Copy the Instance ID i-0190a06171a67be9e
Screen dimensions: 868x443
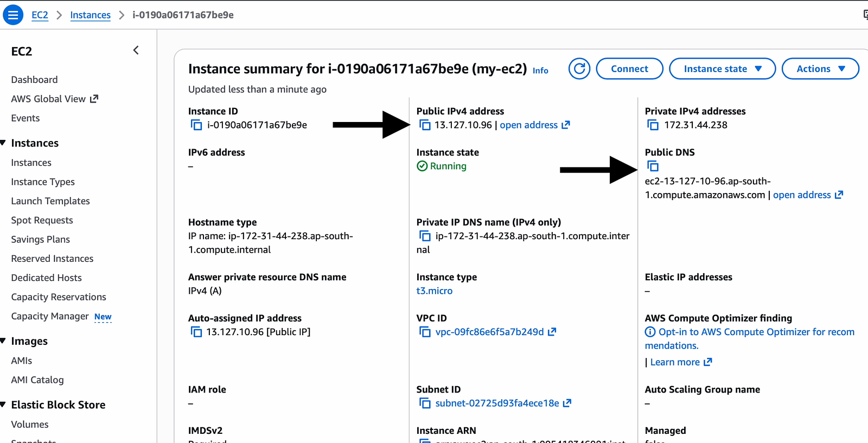[196, 125]
